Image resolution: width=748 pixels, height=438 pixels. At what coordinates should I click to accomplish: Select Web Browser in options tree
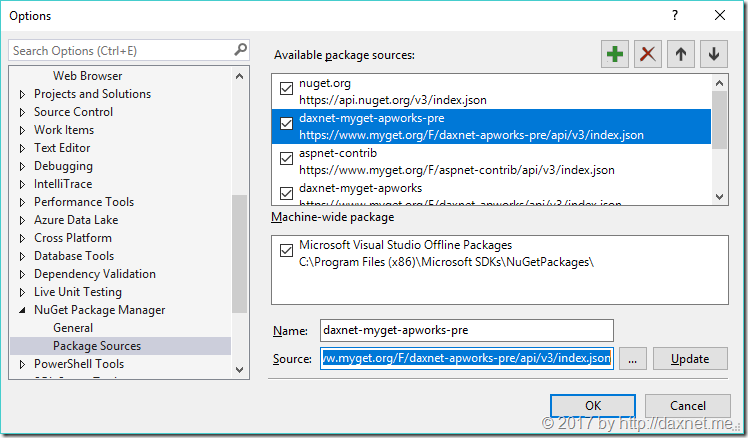(87, 76)
